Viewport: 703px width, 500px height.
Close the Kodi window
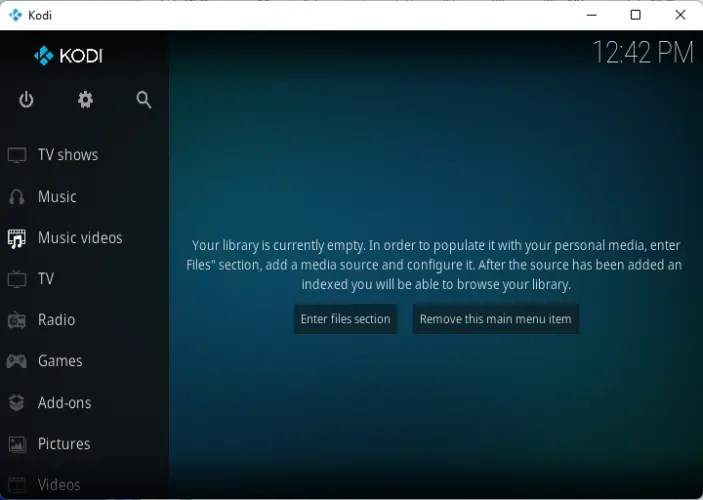(680, 15)
